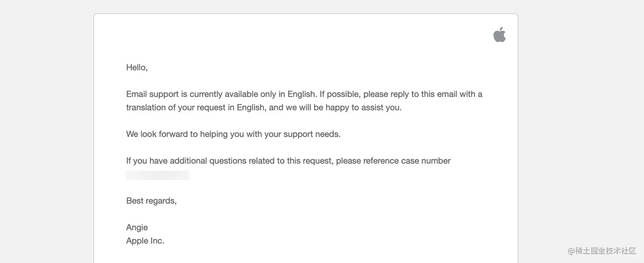Click the "Best regards," closing line
This screenshot has width=644, height=263.
[151, 201]
